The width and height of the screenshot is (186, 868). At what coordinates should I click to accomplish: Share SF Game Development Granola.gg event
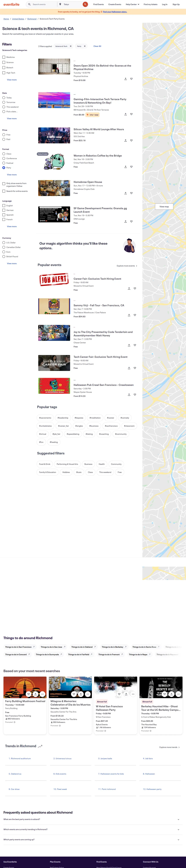coord(126,221)
